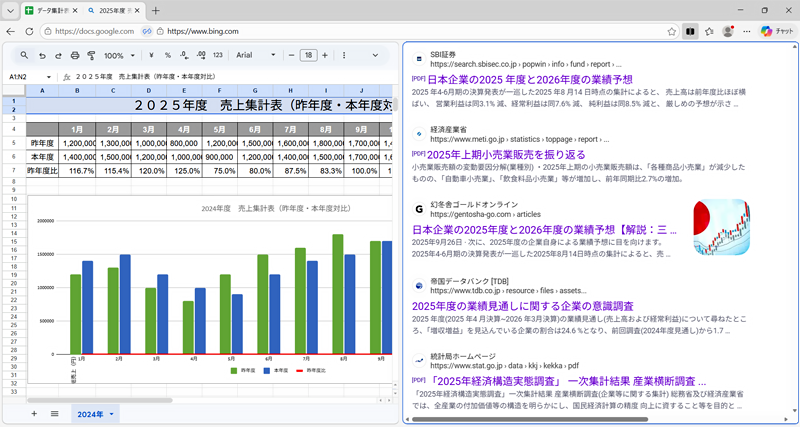Viewport: 800px width, 427px height.
Task: Add a new sheet with plus icon
Action: (33, 413)
